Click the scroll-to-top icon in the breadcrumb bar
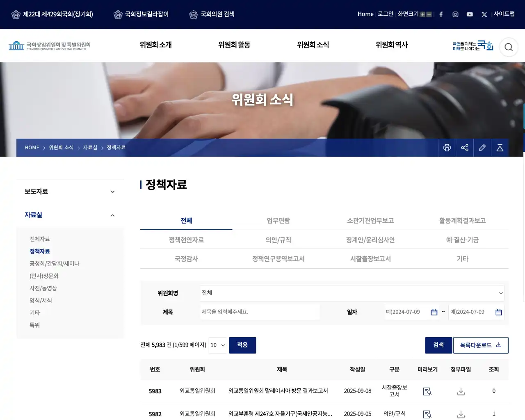 pyautogui.click(x=500, y=148)
